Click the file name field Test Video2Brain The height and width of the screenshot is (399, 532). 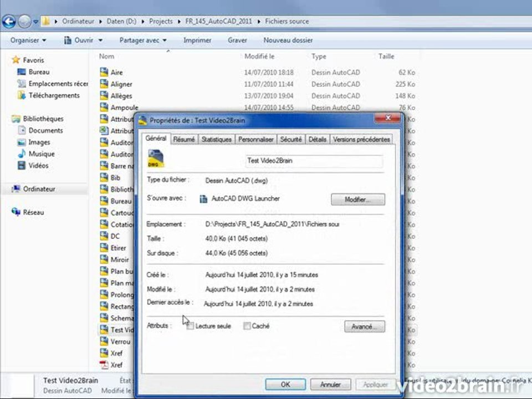point(314,161)
